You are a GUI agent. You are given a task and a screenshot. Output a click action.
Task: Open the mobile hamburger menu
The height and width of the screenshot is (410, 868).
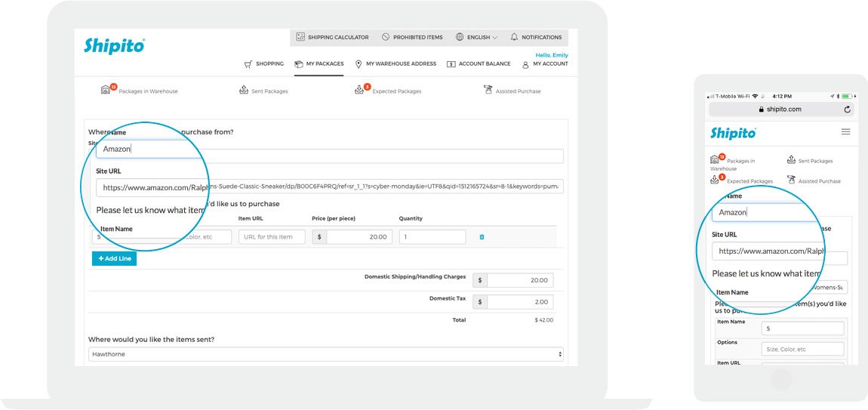845,132
